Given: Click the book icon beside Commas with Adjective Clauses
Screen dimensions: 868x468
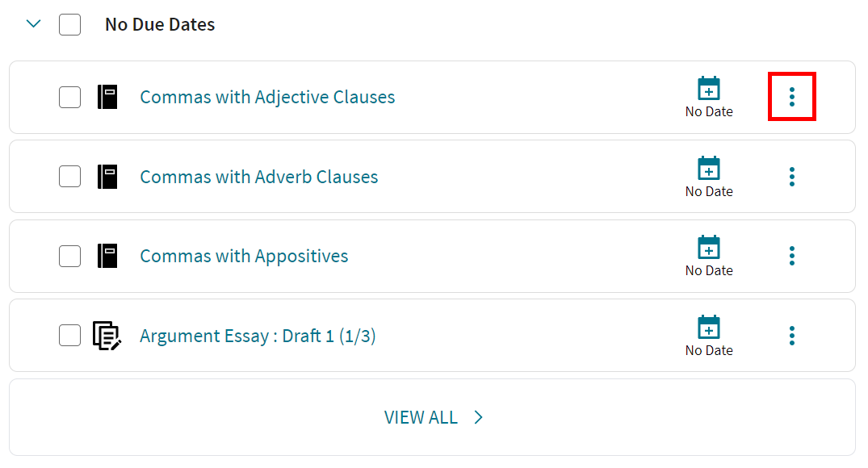Looking at the screenshot, I should [x=107, y=97].
